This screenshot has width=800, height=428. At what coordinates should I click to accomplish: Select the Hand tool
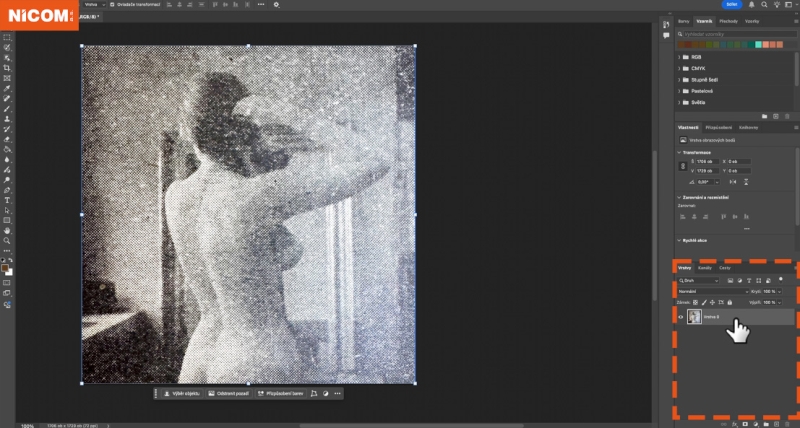point(7,231)
